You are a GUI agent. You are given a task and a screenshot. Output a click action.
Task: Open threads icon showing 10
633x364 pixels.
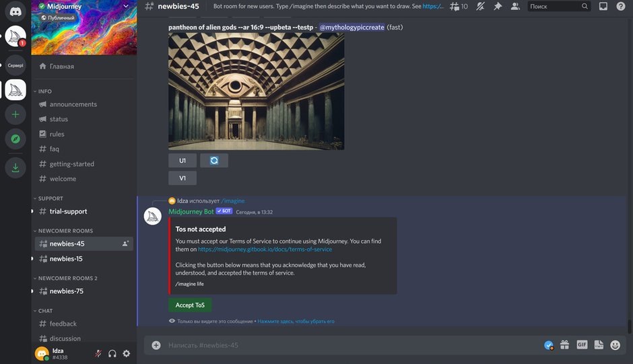pyautogui.click(x=459, y=7)
